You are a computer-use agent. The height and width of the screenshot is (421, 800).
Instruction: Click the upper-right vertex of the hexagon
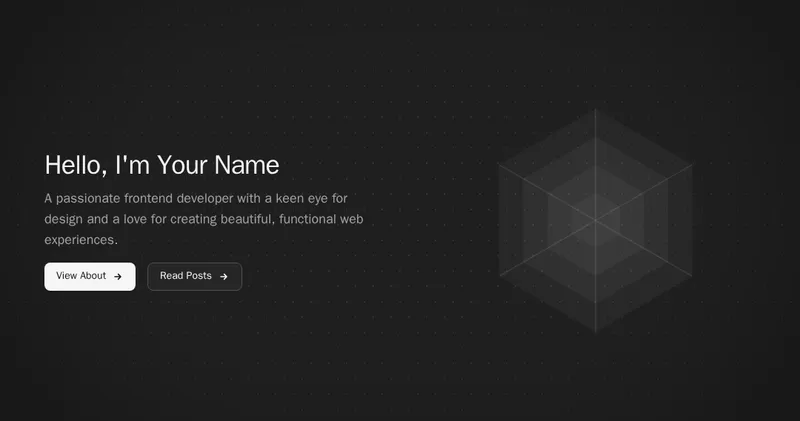click(693, 165)
